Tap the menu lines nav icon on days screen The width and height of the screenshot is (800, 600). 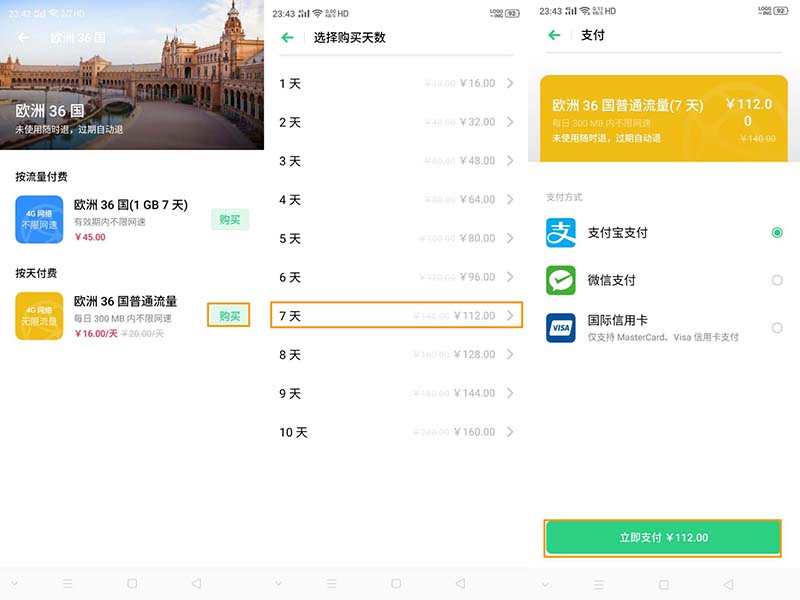[332, 583]
